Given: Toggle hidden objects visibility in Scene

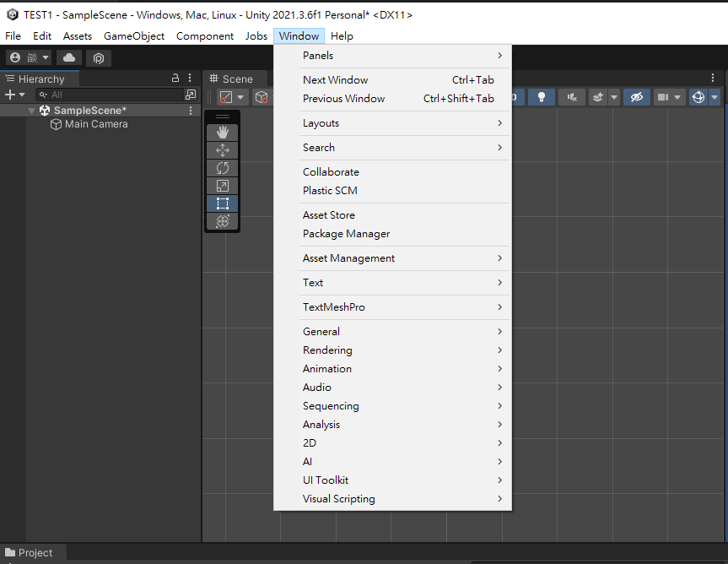Looking at the screenshot, I should [x=637, y=97].
